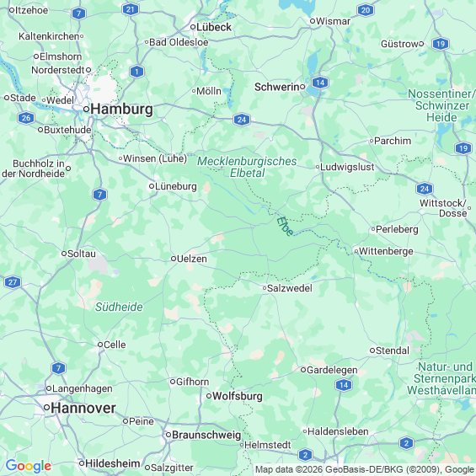This screenshot has height=476, width=476.
Task: Click the Südheide nature area label
Action: coord(119,307)
